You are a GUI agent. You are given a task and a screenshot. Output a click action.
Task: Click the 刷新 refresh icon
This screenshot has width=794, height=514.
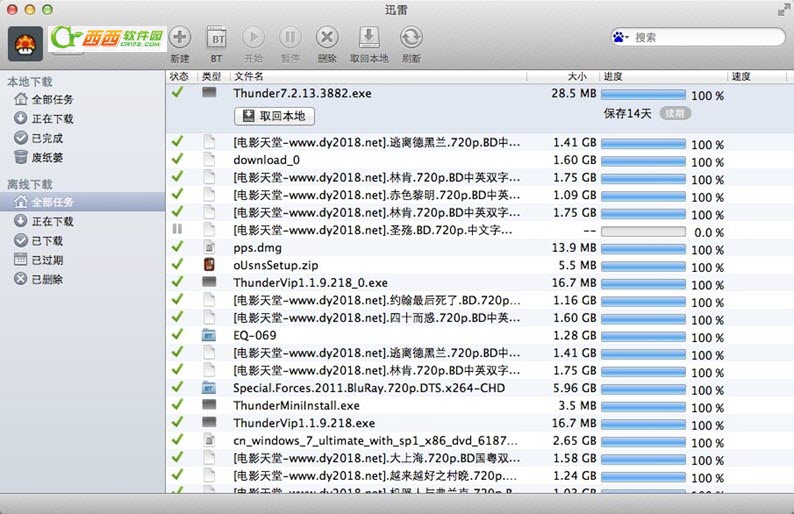[411, 37]
